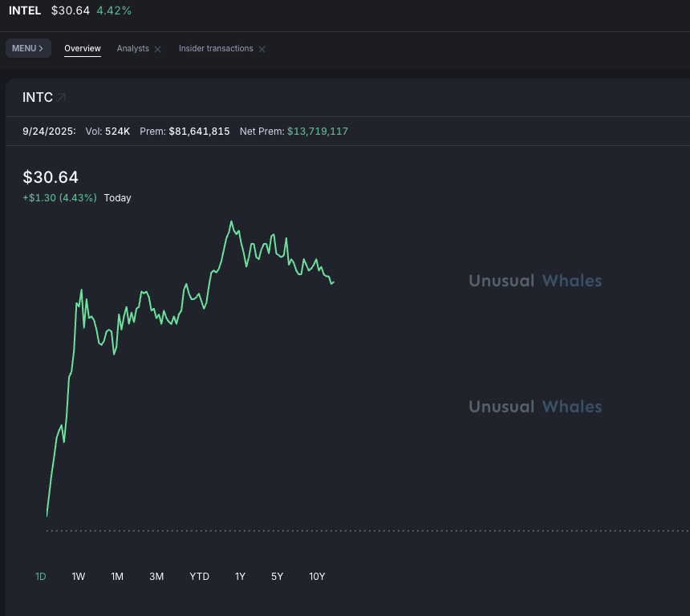Viewport: 690px width, 616px height.
Task: Select the 1W chart timeframe
Action: [79, 577]
